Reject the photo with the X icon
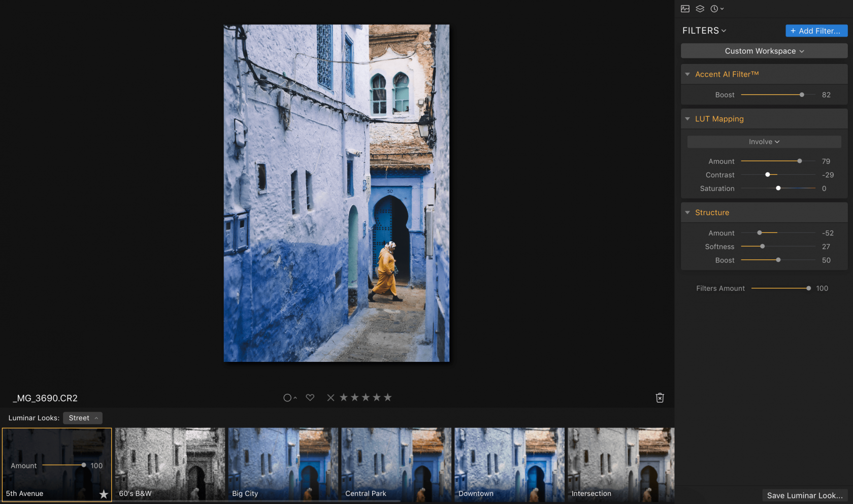Screen dimensions: 853x504 tap(331, 397)
